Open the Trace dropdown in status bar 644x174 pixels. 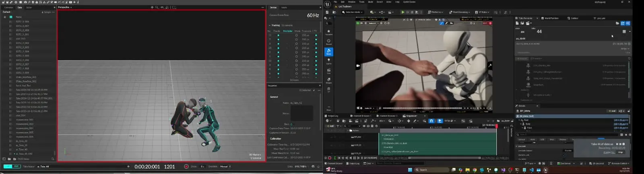(x=530, y=164)
